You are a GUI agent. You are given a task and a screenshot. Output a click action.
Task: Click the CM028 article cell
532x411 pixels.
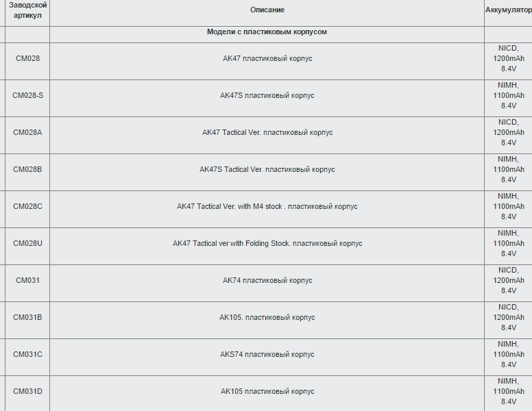[x=27, y=58]
